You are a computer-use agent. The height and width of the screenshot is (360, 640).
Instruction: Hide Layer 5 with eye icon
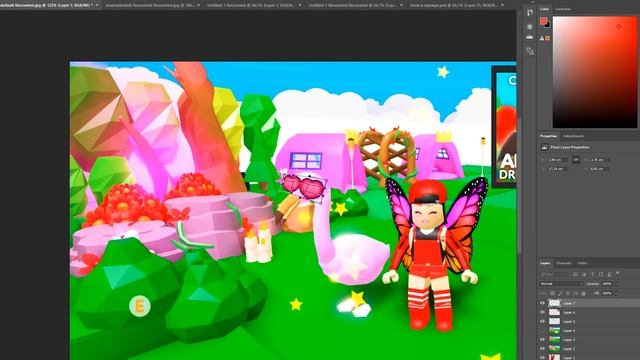(x=542, y=321)
